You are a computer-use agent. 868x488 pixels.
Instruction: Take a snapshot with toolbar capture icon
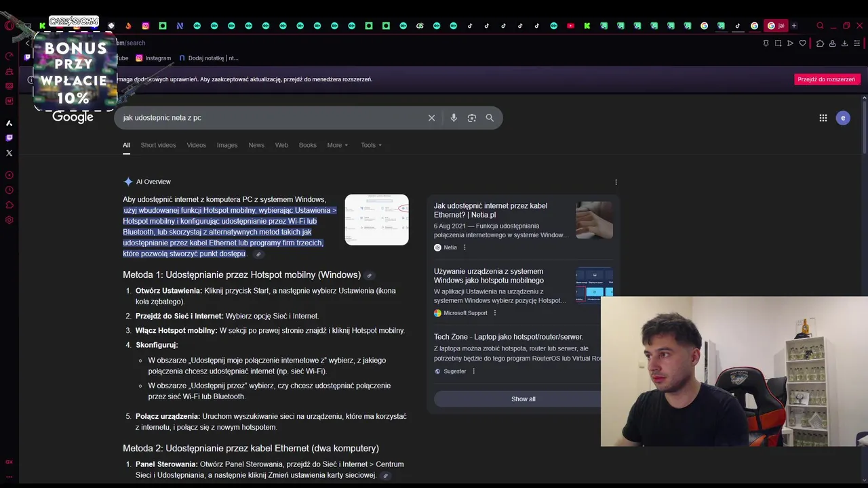click(778, 43)
